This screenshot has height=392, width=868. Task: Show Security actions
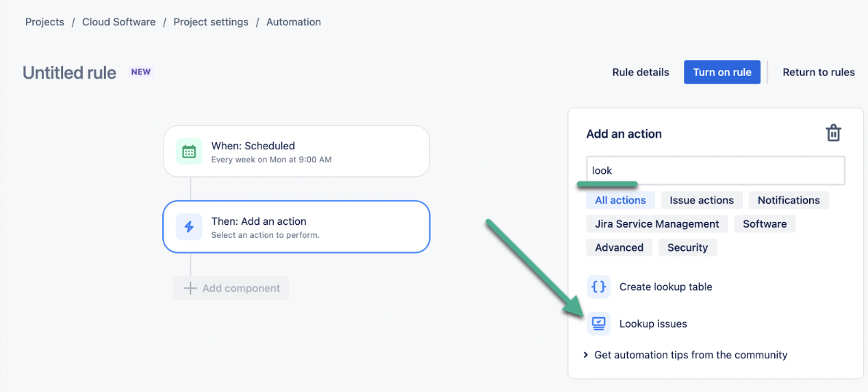coord(687,248)
